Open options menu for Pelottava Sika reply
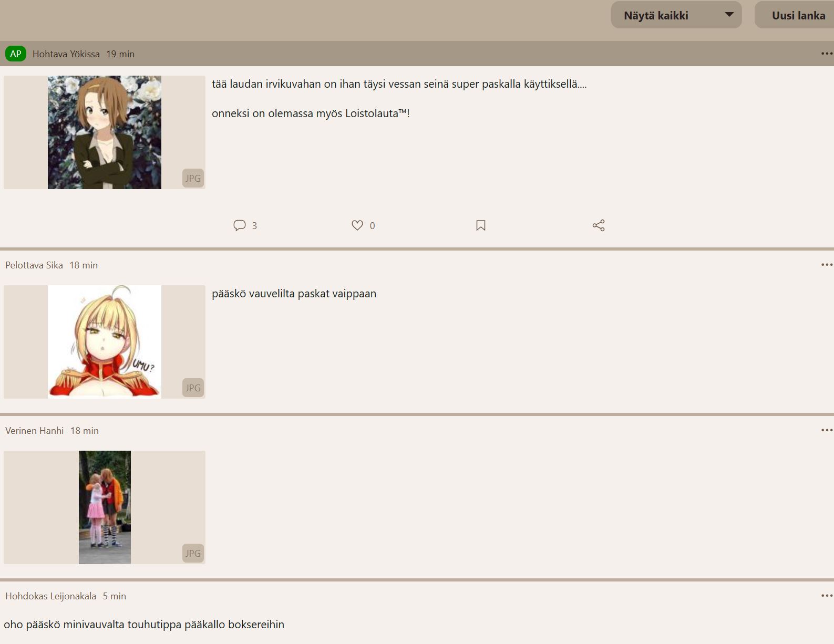 (x=827, y=265)
